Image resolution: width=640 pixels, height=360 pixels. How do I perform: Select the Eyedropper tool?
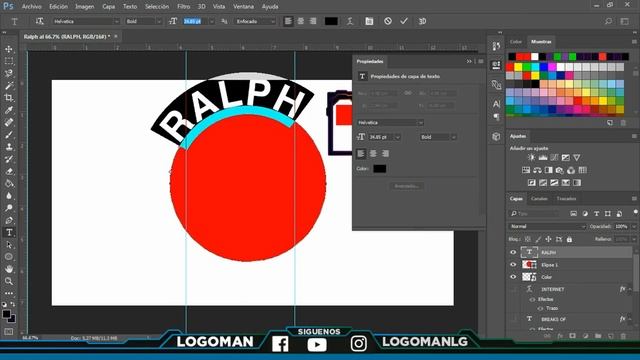point(9,110)
